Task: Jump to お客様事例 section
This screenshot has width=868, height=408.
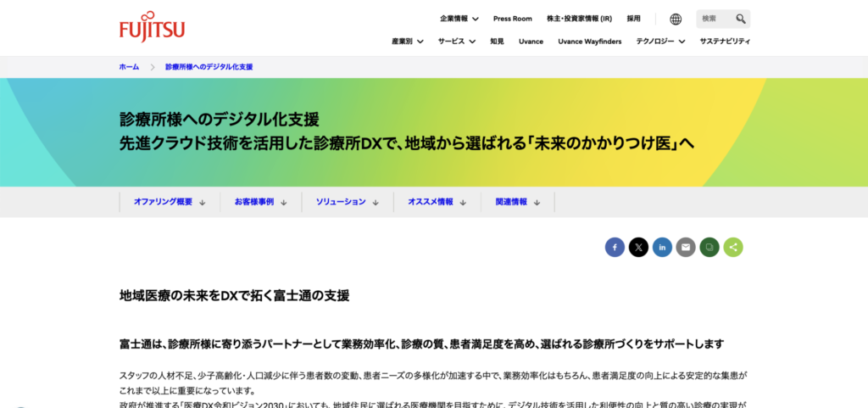Action: click(261, 202)
